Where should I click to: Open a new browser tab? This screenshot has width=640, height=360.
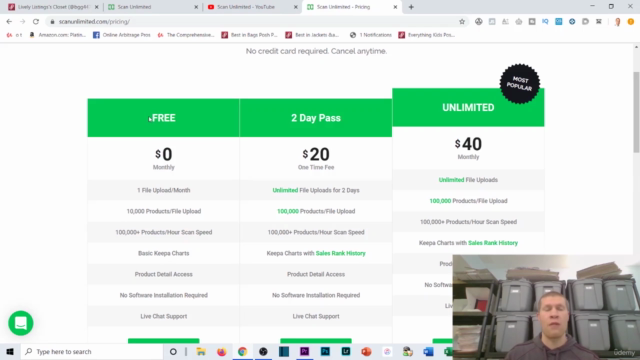click(x=411, y=7)
